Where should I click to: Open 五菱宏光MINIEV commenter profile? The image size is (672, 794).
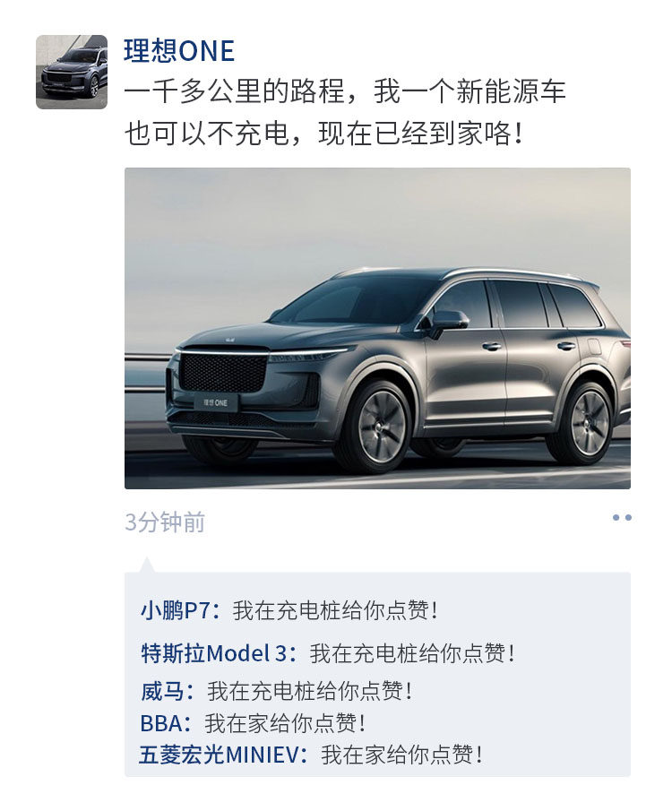point(223,755)
